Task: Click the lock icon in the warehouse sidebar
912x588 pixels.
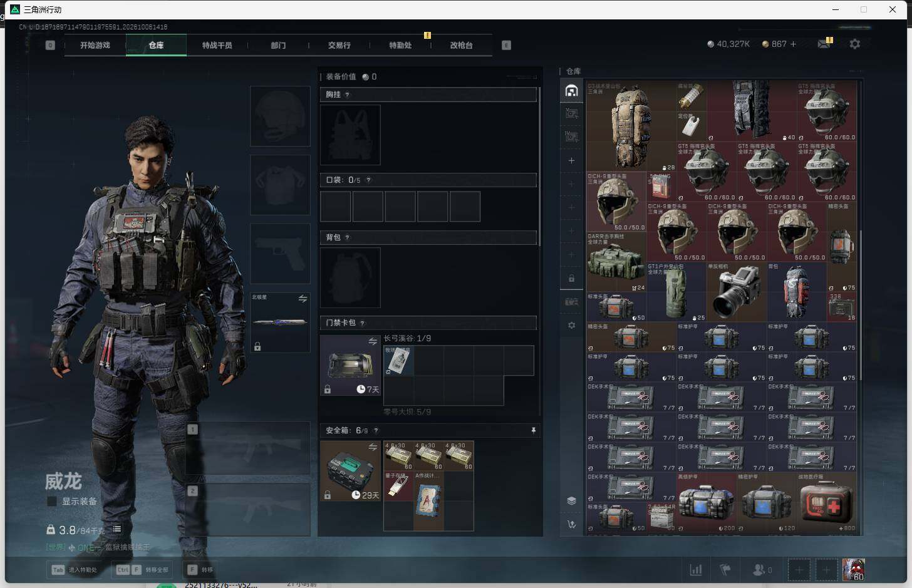Action: coord(571,278)
